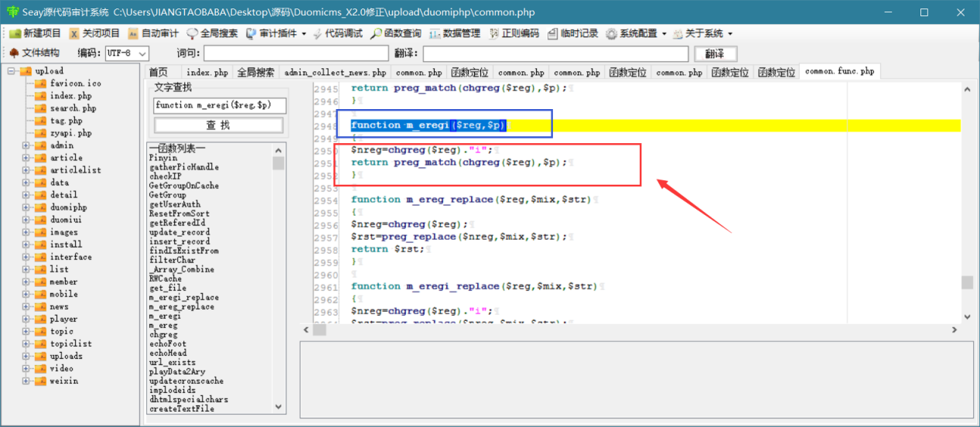Select checkIP in function list
The width and height of the screenshot is (980, 427).
click(165, 176)
